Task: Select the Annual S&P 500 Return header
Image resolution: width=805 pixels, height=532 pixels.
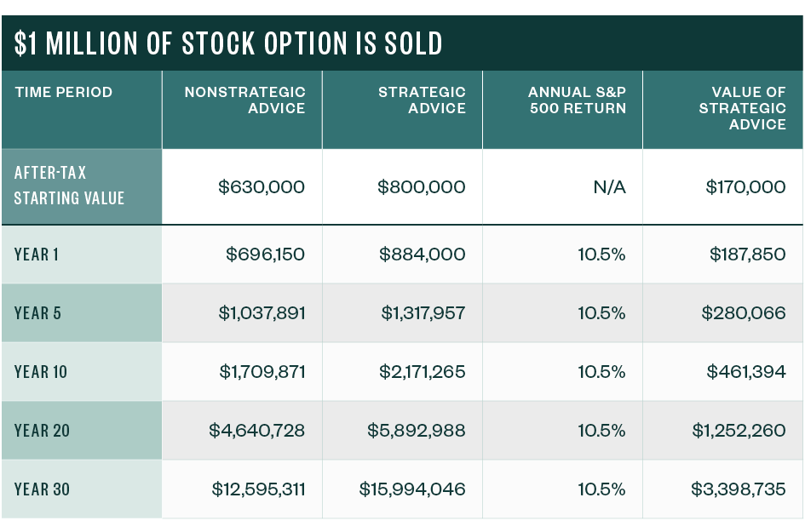Action: point(577,100)
